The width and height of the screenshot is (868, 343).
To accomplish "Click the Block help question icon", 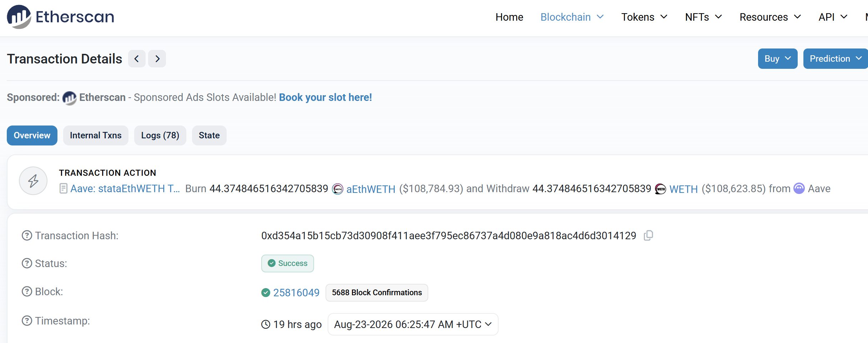I will pos(27,292).
